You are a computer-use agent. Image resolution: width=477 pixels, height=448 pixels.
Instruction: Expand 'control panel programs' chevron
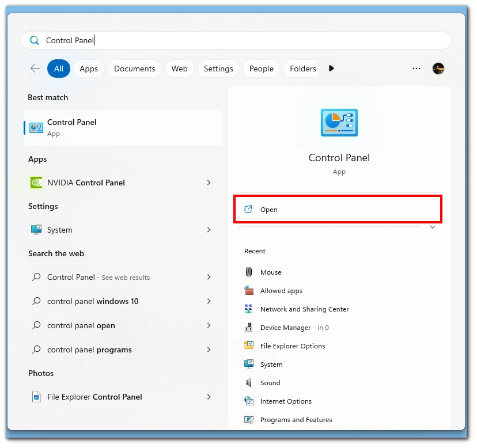[x=209, y=350]
